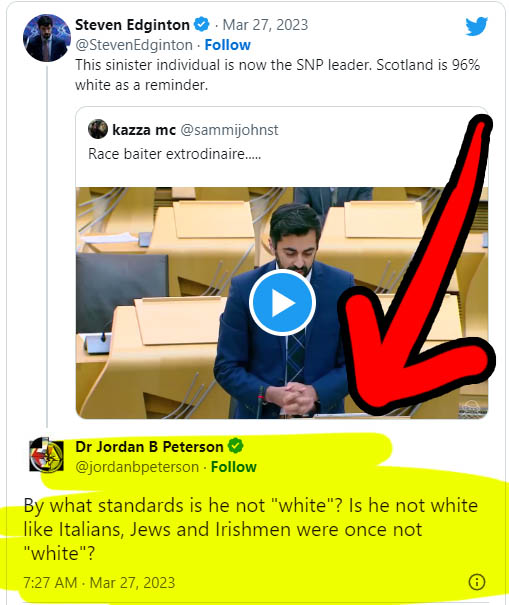Play the embedded parliament video

point(282,302)
